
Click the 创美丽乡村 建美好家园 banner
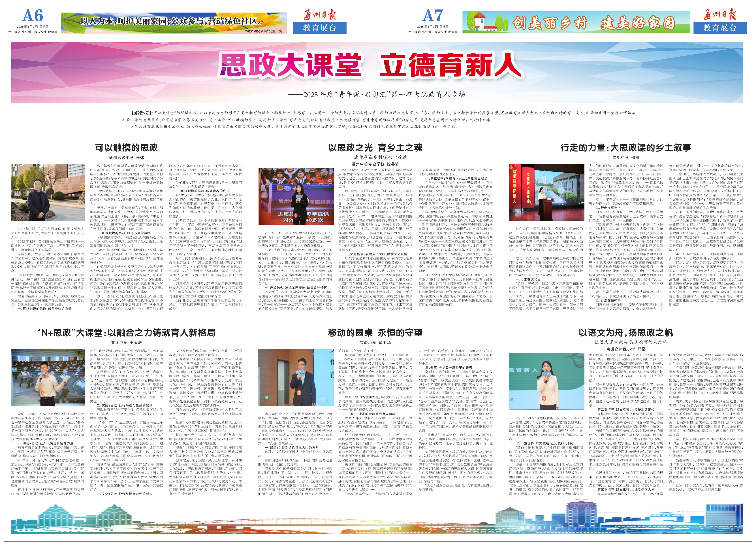pyautogui.click(x=576, y=22)
